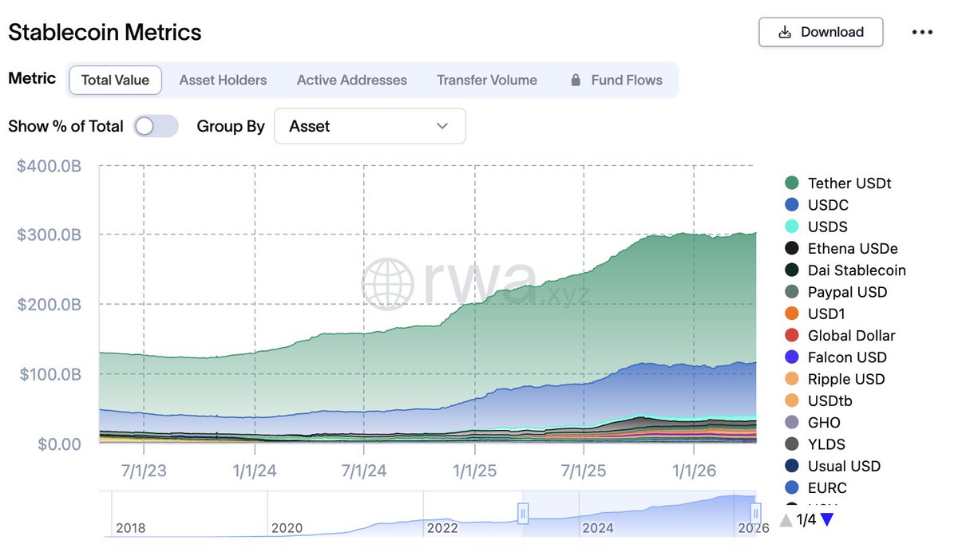The image size is (958, 560).
Task: Toggle the USDS legend color dot
Action: point(792,227)
